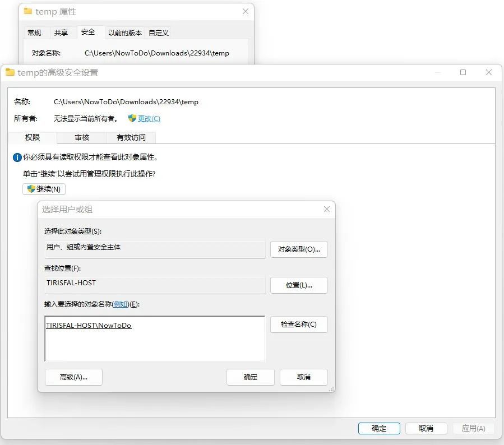
Task: Maximize the advanced security settings window
Action: click(463, 73)
